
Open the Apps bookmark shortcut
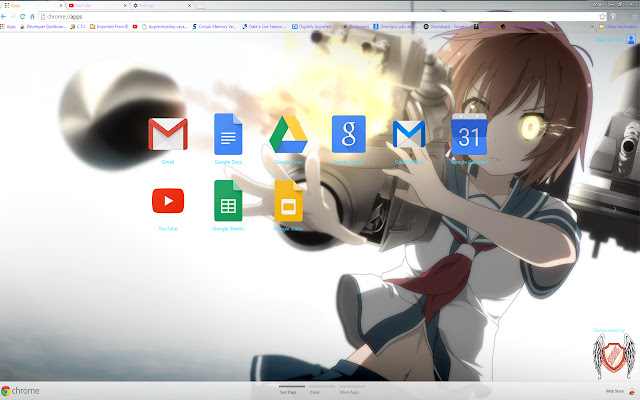click(8, 27)
